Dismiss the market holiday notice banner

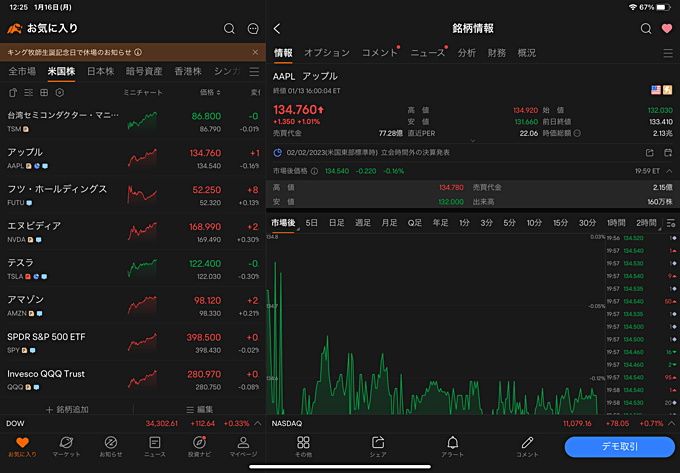click(x=255, y=52)
